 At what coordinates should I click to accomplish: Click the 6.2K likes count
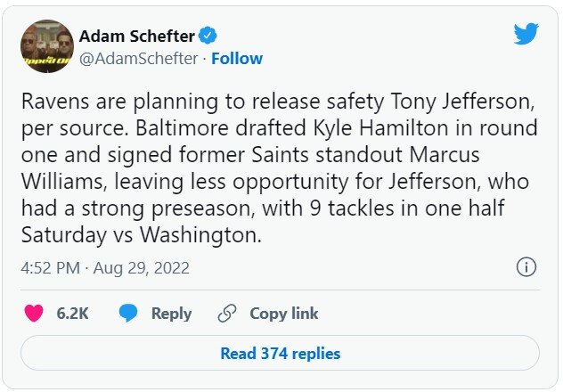[x=71, y=314]
